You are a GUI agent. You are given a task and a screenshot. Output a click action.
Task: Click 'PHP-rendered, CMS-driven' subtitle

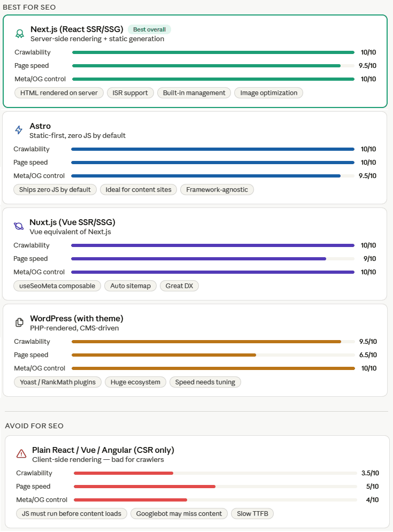point(74,328)
